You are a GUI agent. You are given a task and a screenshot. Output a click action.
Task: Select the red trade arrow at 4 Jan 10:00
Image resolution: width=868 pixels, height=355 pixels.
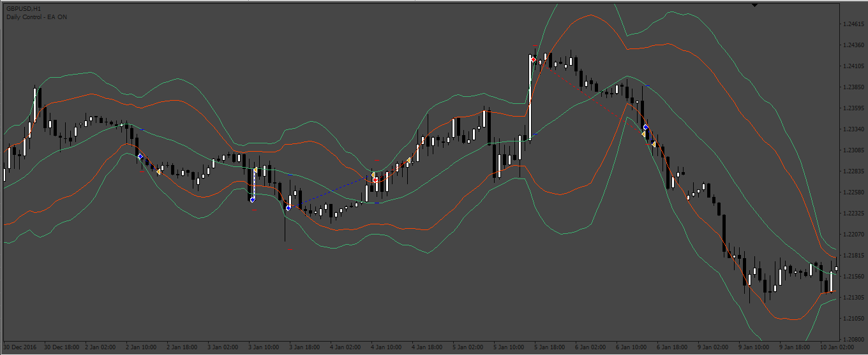click(375, 180)
